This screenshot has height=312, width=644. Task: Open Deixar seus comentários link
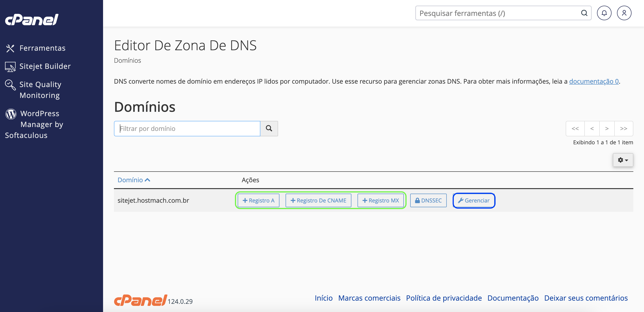pos(586,298)
